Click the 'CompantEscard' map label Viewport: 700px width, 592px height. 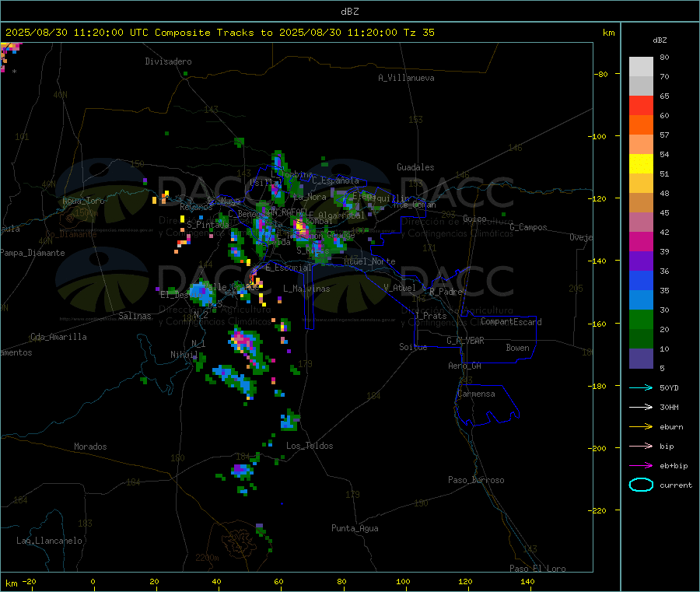click(x=511, y=322)
